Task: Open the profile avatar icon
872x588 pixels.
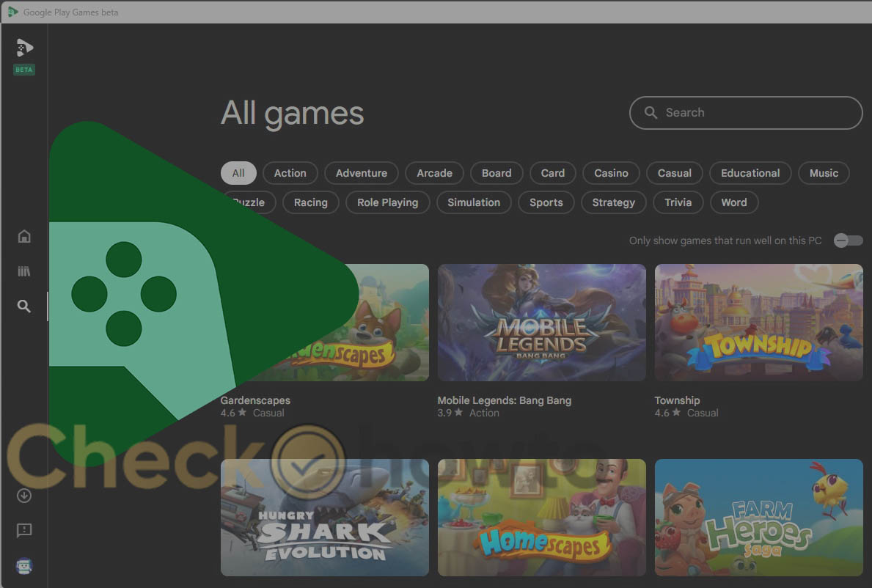Action: [24, 566]
